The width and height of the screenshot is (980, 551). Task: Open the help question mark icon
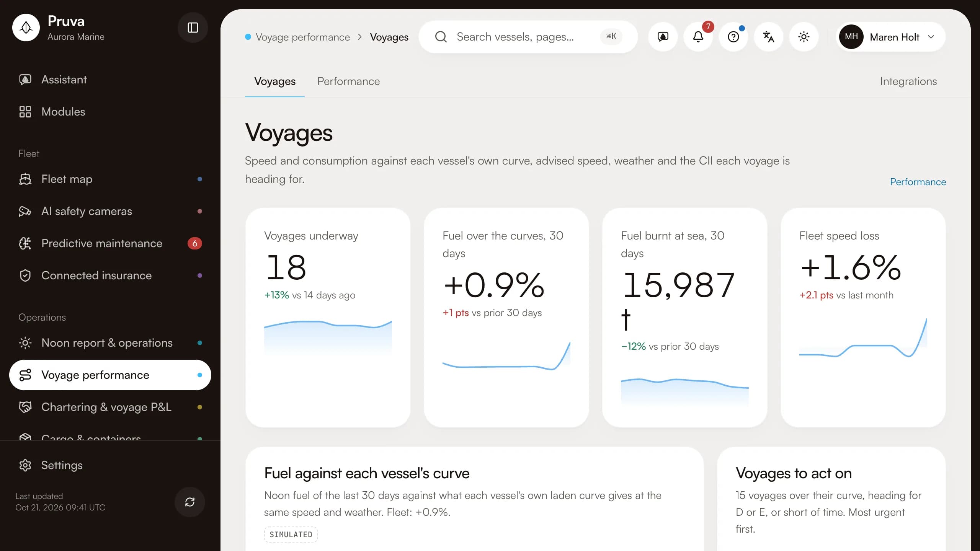733,37
